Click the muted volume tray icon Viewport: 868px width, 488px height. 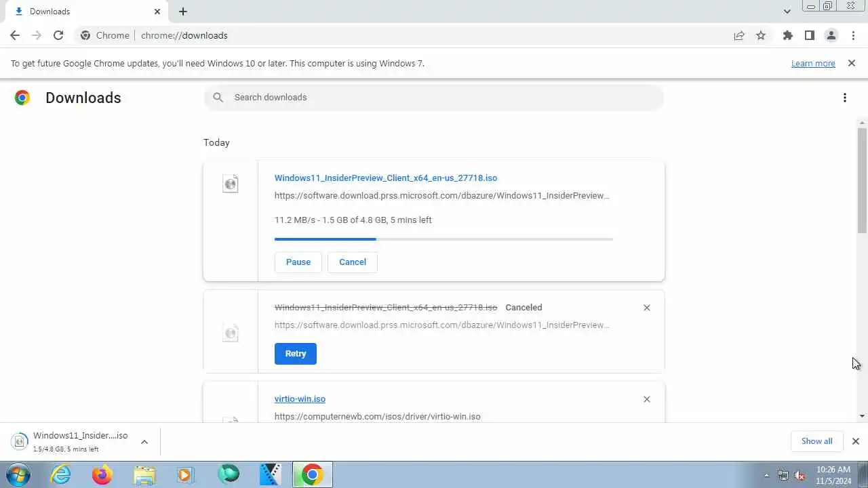tap(800, 475)
